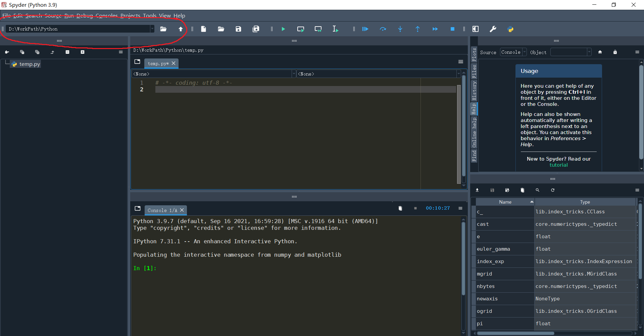Stop debugging with the stop icon

click(x=452, y=29)
